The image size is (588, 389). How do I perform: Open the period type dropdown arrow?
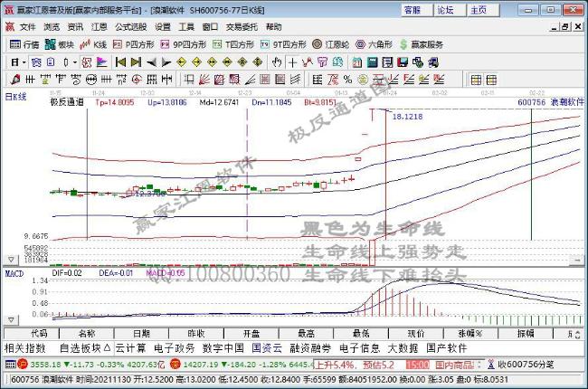tap(24, 62)
